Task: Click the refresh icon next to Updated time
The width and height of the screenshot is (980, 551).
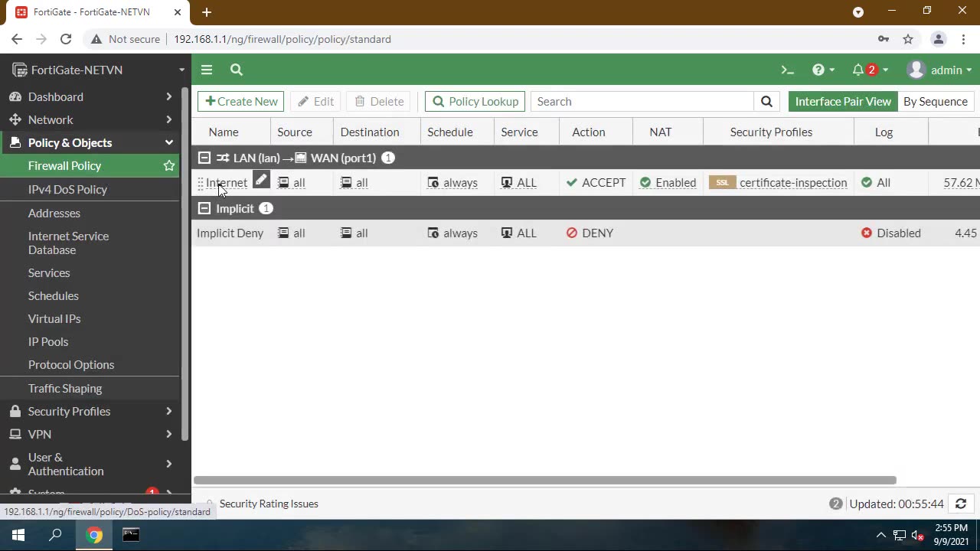Action: tap(961, 504)
